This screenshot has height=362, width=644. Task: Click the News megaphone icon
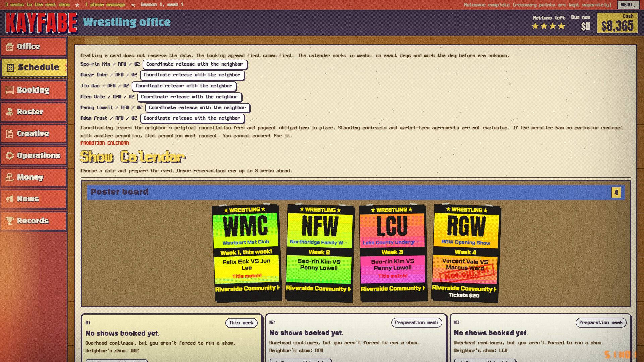10,199
